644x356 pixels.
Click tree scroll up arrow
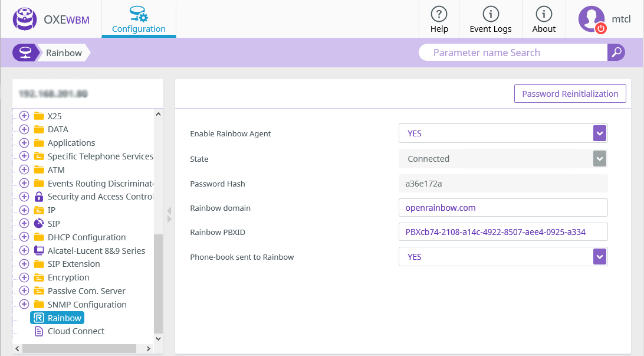[x=158, y=115]
